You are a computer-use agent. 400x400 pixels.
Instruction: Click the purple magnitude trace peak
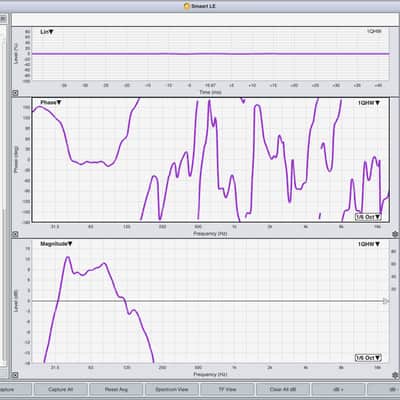click(68, 257)
